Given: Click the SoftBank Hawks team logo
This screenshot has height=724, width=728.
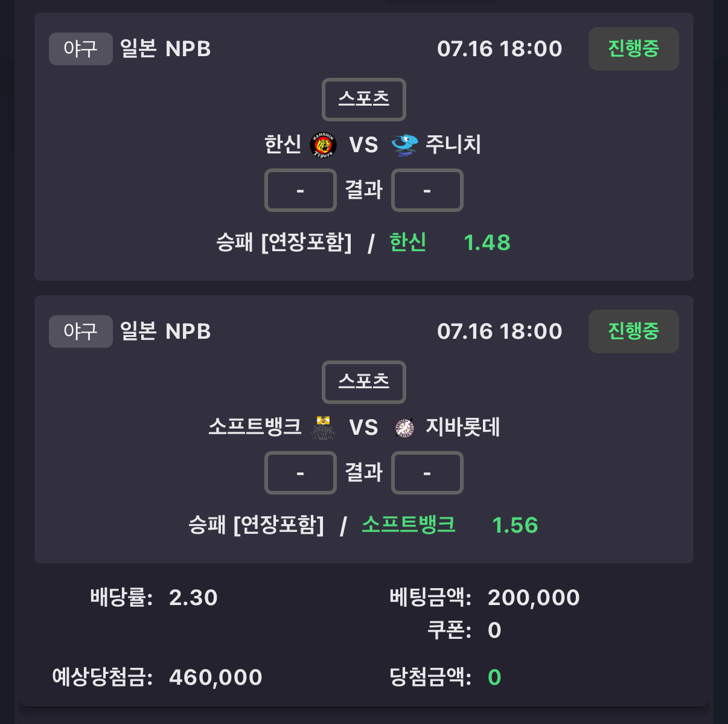Looking at the screenshot, I should coord(324,428).
